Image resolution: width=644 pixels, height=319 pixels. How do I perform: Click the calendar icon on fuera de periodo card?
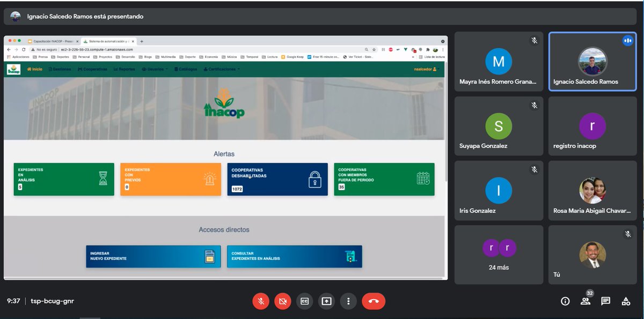coord(423,179)
